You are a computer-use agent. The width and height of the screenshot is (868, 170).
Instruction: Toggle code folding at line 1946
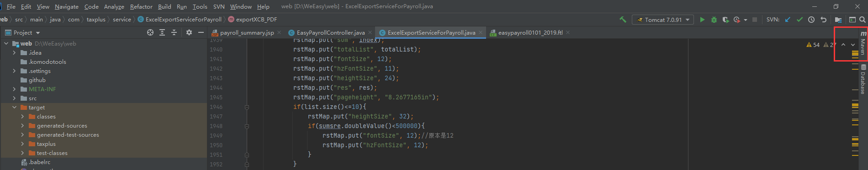[247, 107]
